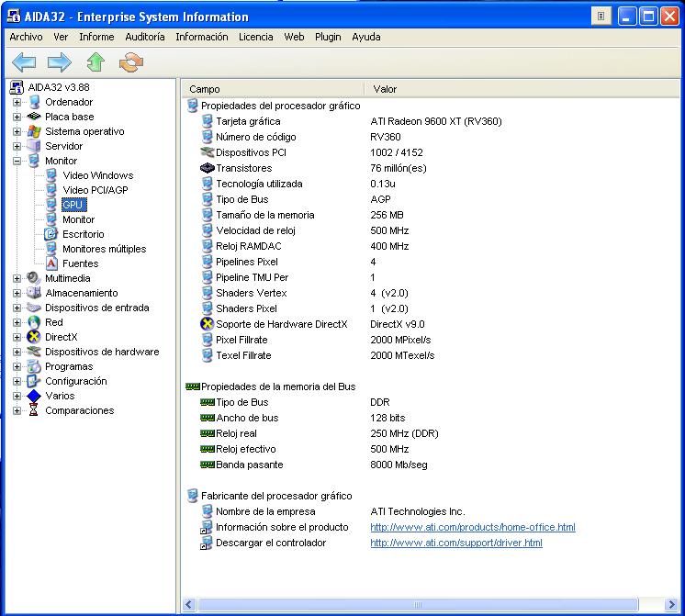
Task: Click the Servidor icon in the tree
Action: pos(34,146)
